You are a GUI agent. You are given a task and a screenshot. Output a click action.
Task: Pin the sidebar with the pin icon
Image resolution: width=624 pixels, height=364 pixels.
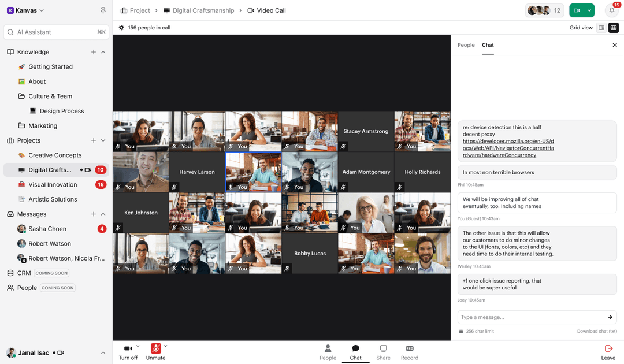click(x=103, y=10)
